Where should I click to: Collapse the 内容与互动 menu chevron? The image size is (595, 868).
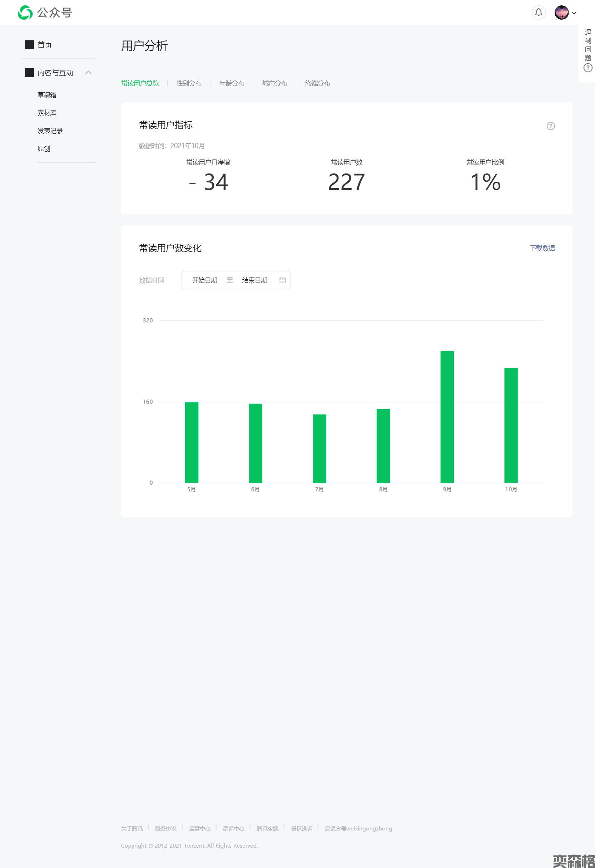[x=89, y=73]
